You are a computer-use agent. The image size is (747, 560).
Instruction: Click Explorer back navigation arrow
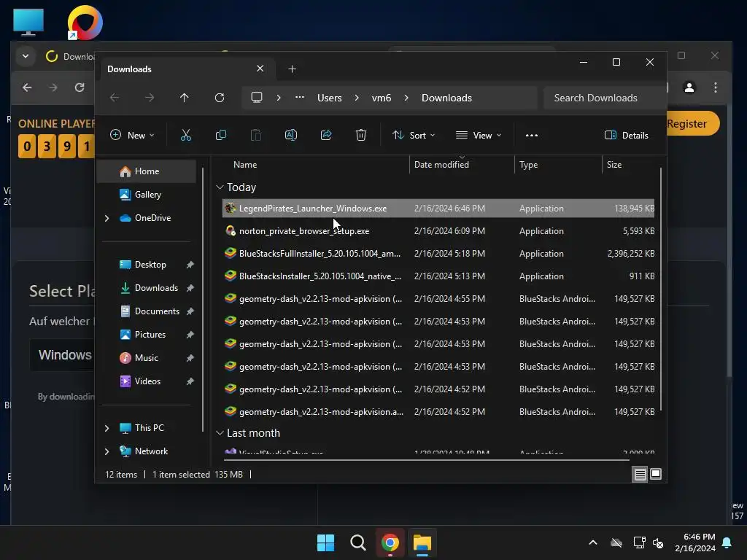pos(115,98)
